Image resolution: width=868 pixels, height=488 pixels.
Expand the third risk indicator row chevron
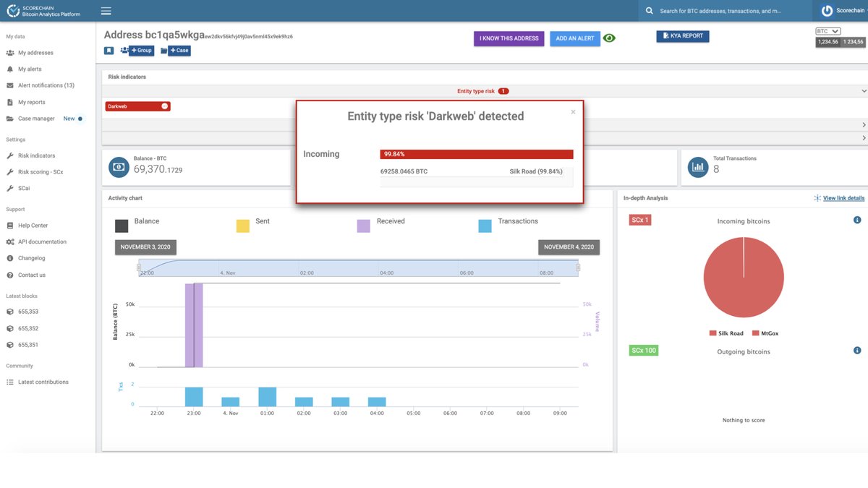(864, 137)
